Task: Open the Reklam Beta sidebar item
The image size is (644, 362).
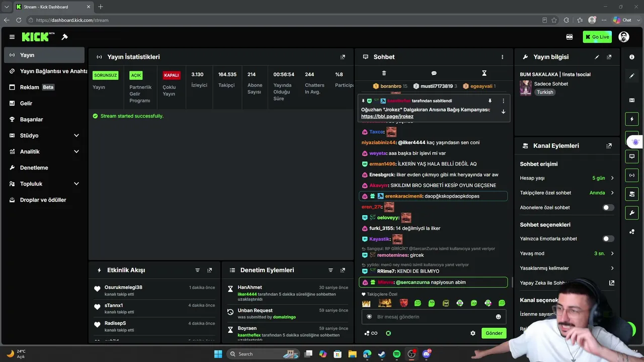Action: click(x=44, y=87)
